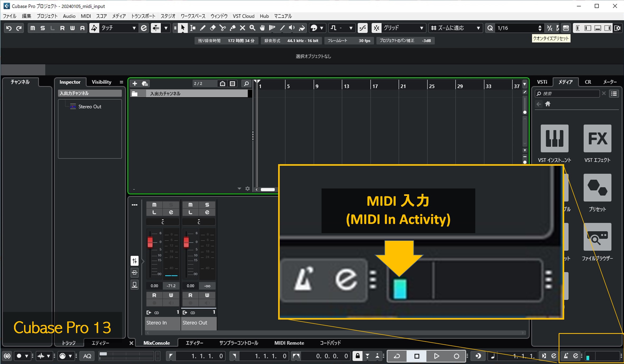Open record mode dropdown in transport
Viewport: 624px width, 364px height.
coord(26,356)
